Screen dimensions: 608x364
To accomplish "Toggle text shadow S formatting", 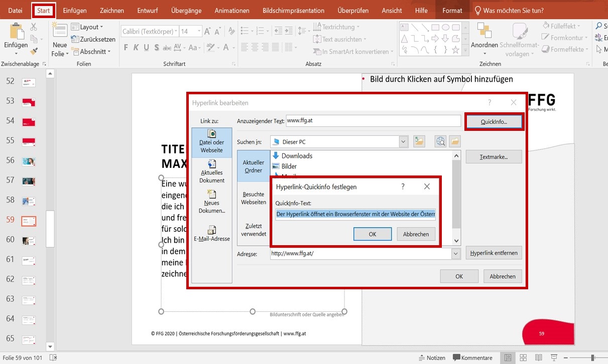I will (157, 48).
